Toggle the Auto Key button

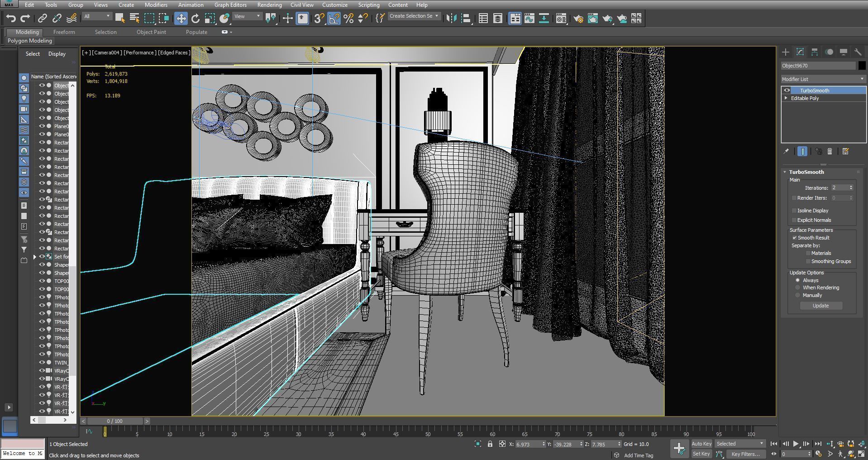701,444
